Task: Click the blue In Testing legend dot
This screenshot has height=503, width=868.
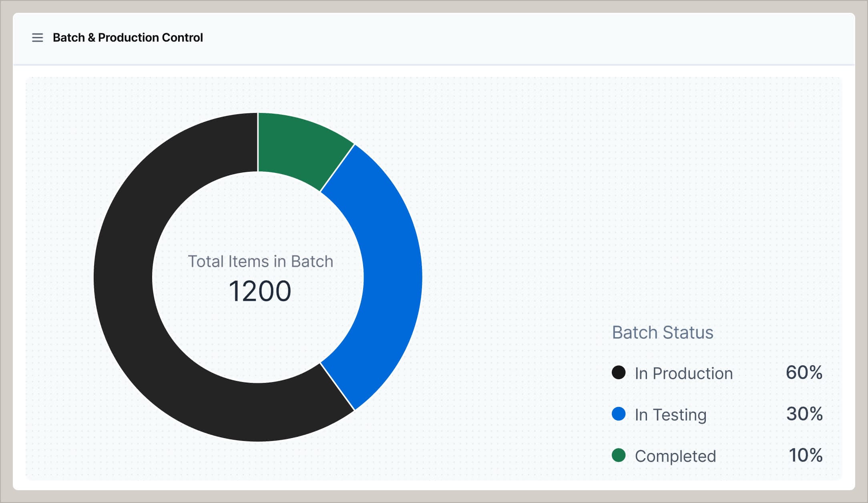Action: click(x=619, y=414)
